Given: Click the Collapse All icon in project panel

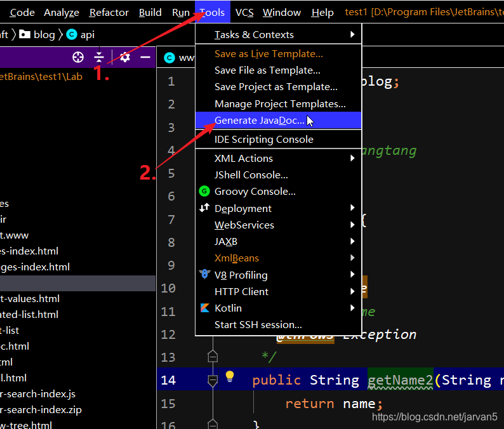Looking at the screenshot, I should [99, 58].
